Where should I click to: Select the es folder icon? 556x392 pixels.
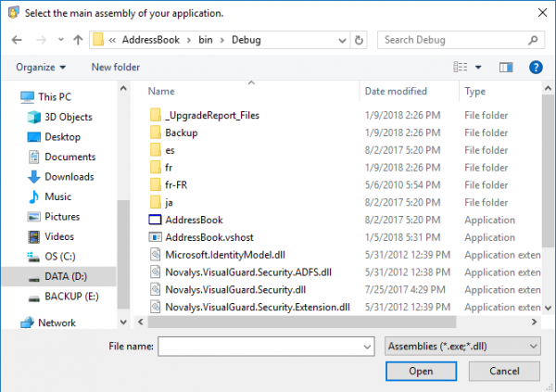point(156,150)
